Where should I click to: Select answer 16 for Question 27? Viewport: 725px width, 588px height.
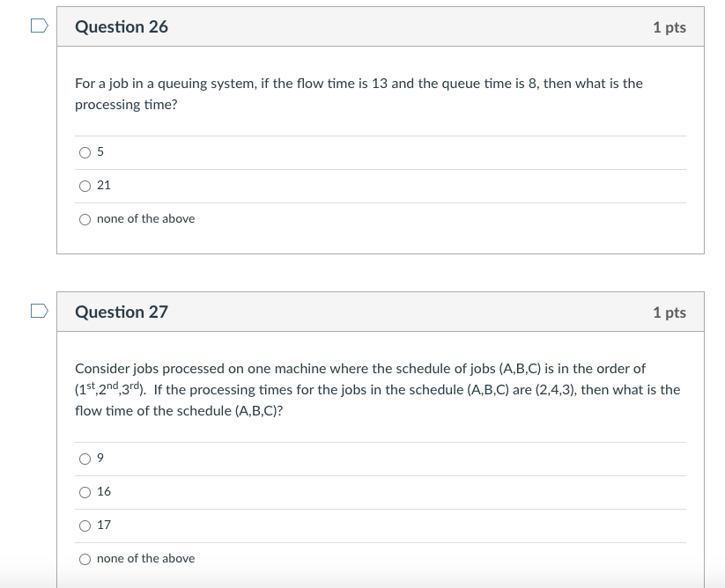point(85,491)
